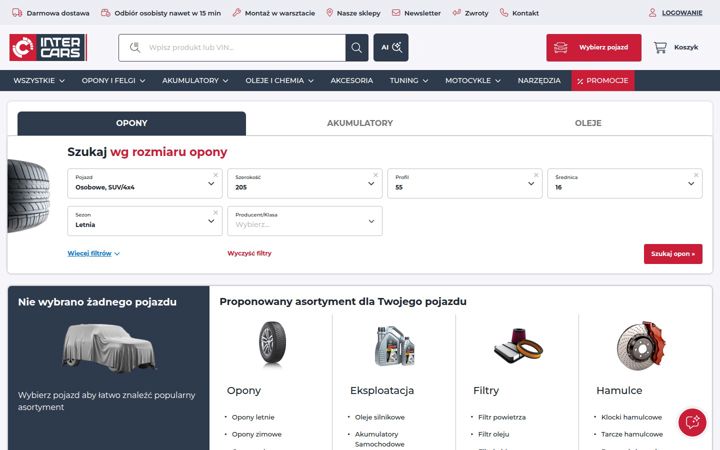Viewport: 720px width, 450px height.
Task: Click the Filtry product thumbnail
Action: coord(518,345)
